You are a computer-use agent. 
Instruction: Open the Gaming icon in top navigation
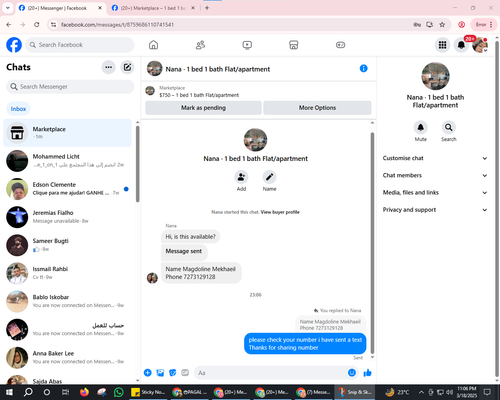pyautogui.click(x=340, y=45)
